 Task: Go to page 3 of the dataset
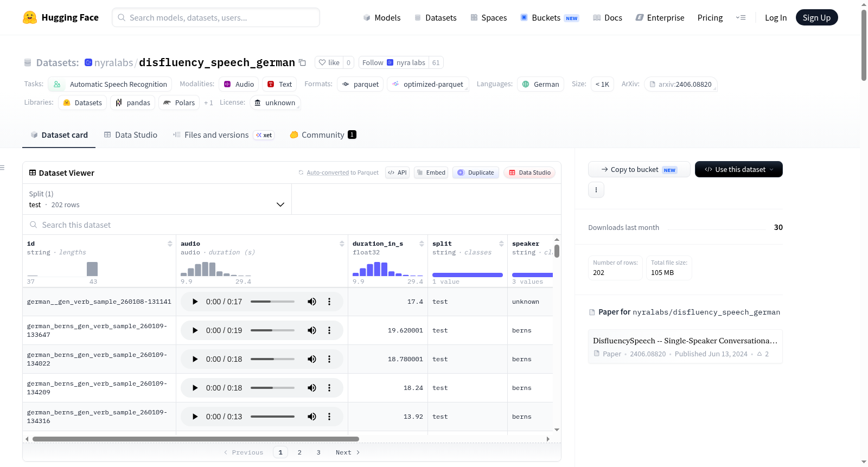318,452
